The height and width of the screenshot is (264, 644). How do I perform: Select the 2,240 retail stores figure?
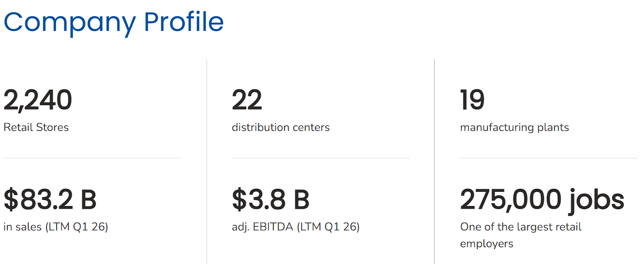click(x=38, y=100)
